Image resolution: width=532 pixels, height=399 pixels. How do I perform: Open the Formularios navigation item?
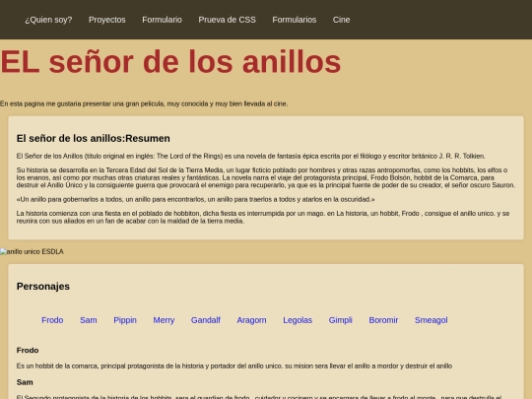pyautogui.click(x=295, y=20)
